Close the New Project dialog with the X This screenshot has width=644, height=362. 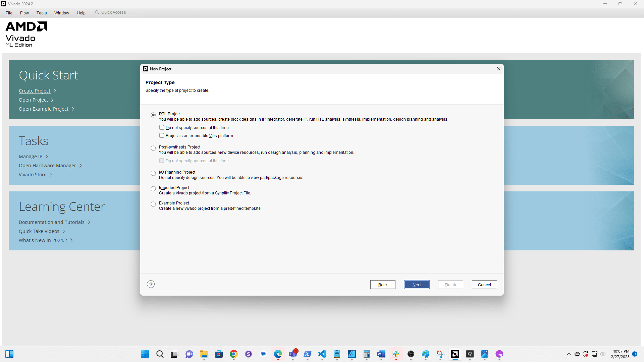[499, 69]
